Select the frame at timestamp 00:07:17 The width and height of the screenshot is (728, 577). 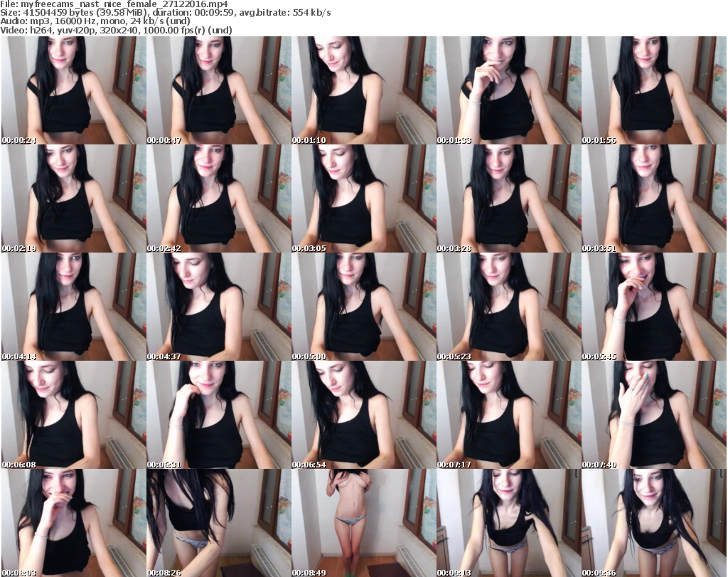point(509,415)
